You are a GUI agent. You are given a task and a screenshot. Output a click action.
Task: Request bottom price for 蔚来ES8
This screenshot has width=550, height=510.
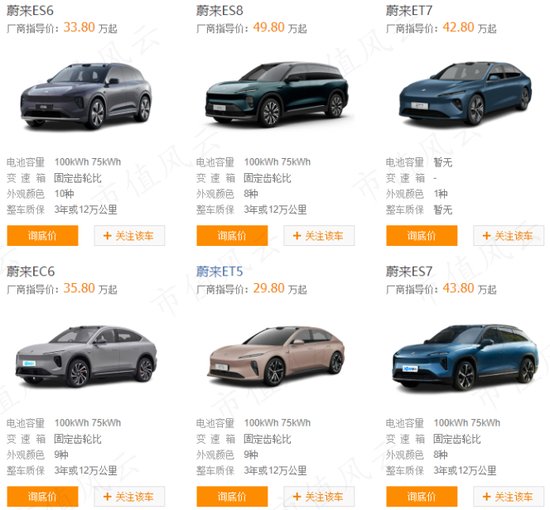[232, 235]
